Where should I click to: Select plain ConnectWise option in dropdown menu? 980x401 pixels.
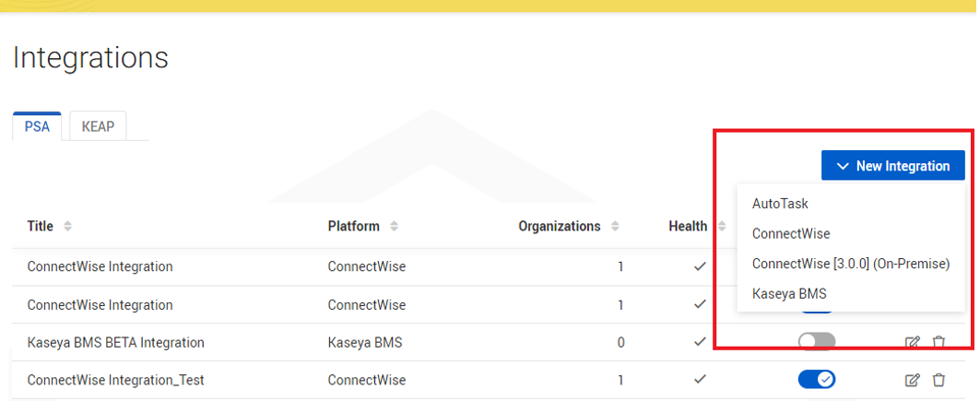791,234
